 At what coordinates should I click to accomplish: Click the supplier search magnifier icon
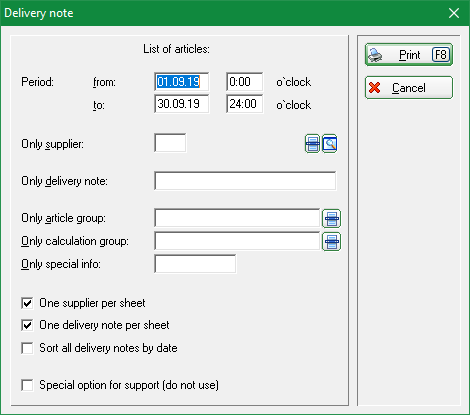(330, 144)
